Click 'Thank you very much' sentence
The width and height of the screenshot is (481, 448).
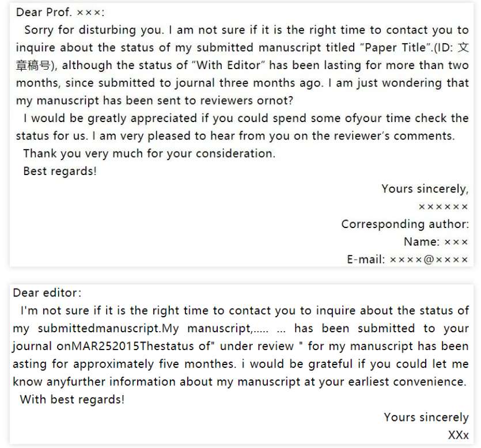(x=149, y=154)
